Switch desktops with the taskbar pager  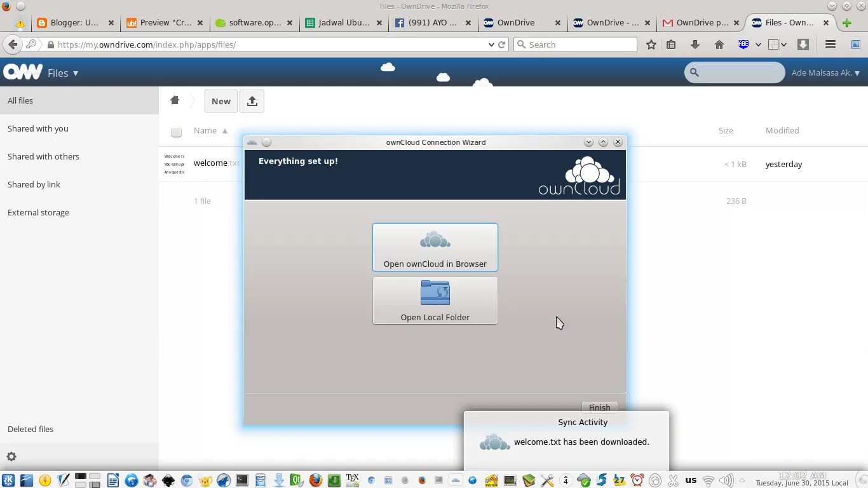[88, 480]
